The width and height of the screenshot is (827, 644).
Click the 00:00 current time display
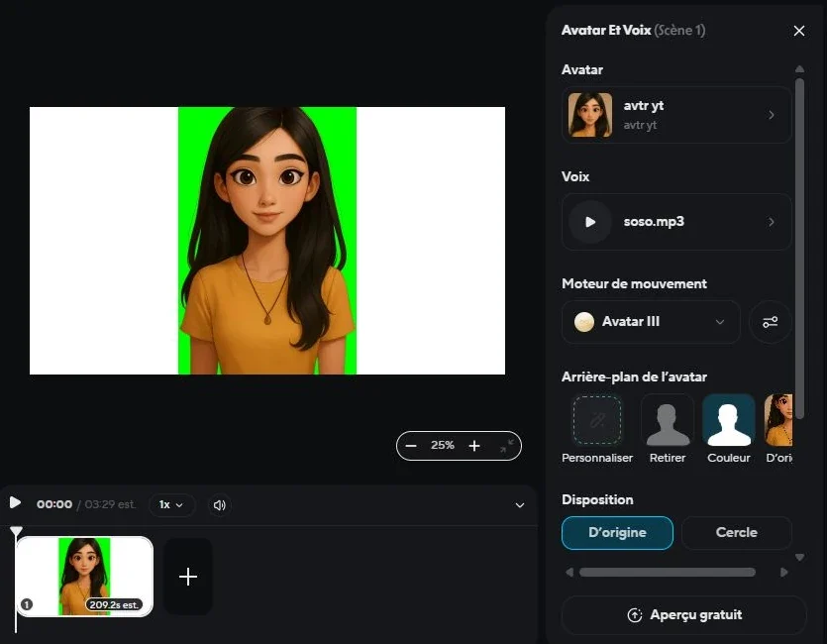(54, 504)
